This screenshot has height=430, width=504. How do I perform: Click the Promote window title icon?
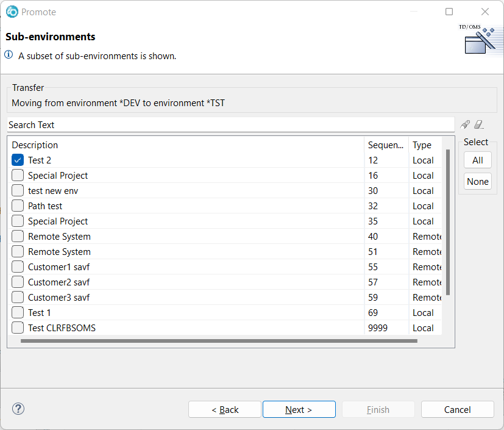(12, 12)
